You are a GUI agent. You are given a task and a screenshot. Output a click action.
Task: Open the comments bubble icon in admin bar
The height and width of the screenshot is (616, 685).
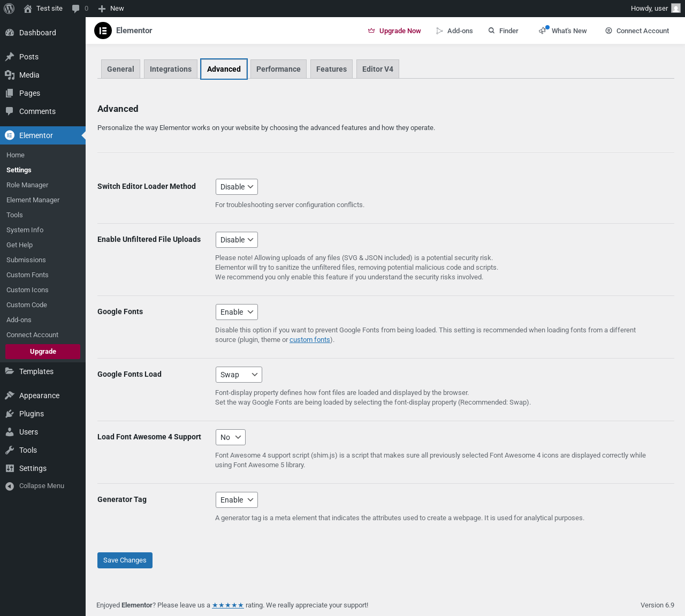pyautogui.click(x=75, y=9)
